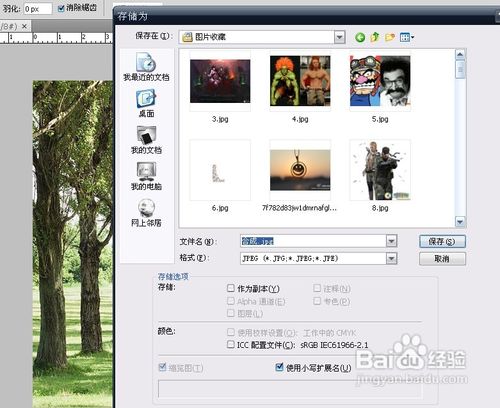Select the 4.jpg thumbnail
Viewport: 500px width, 408px height.
300,81
